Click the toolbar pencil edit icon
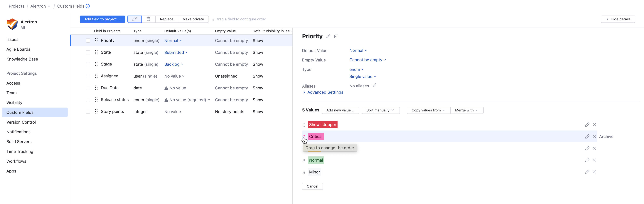The height and width of the screenshot is (204, 644). click(134, 19)
